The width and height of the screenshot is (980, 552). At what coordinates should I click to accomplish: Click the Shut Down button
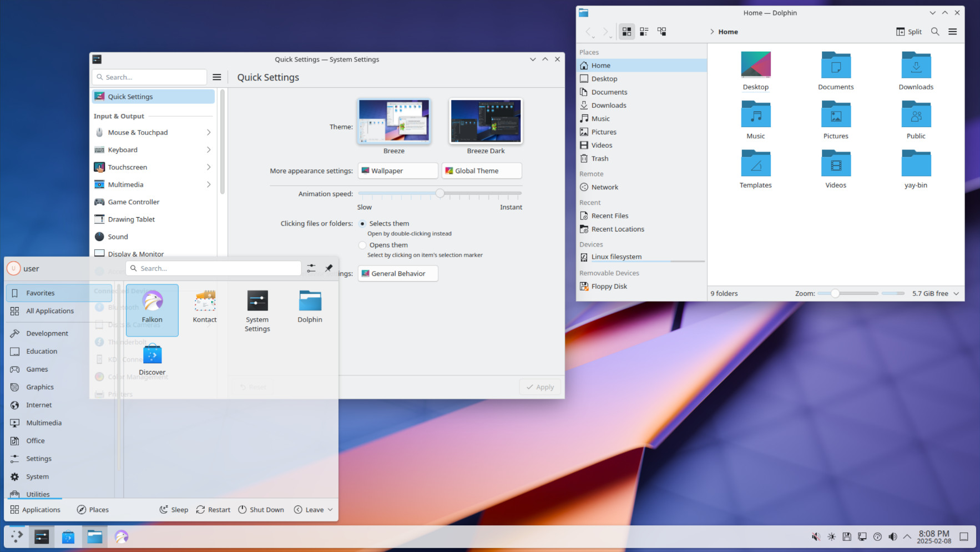(x=261, y=510)
